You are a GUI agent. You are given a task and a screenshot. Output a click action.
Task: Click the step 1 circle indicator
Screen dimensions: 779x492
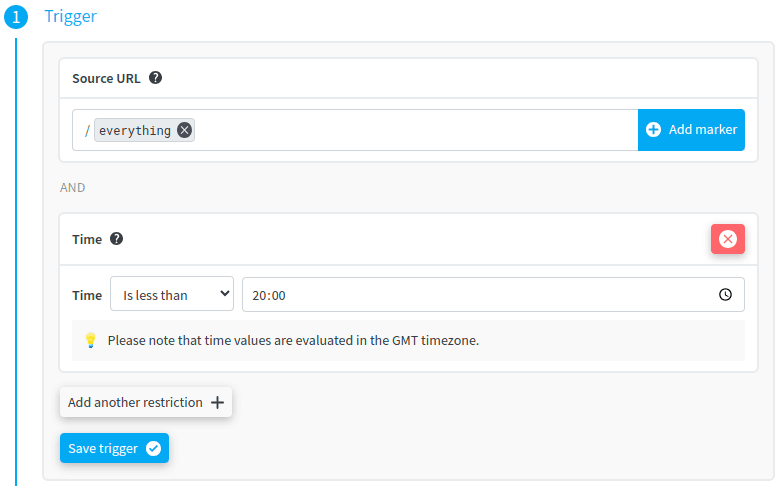(16, 17)
